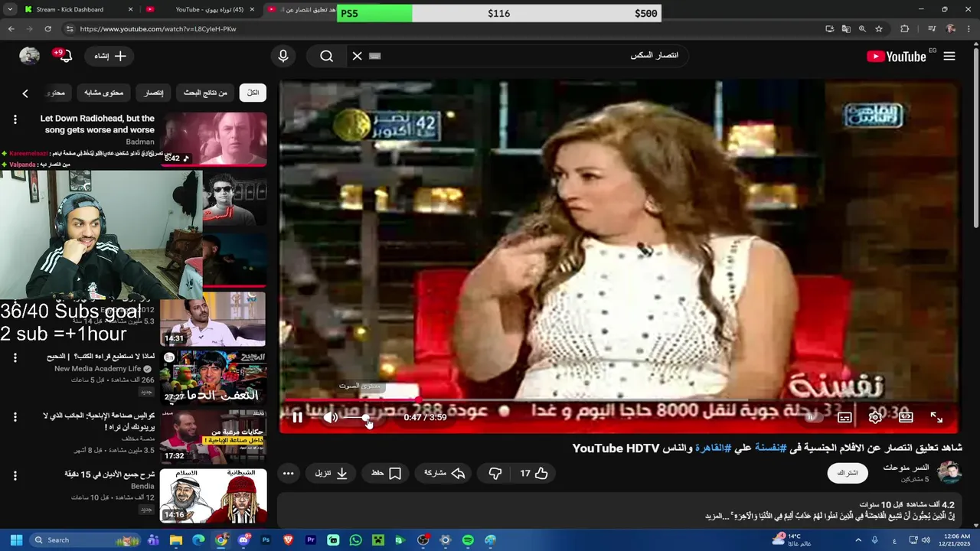Screen dimensions: 980x551
Task: Click the YouTube search input field
Action: 528,56
